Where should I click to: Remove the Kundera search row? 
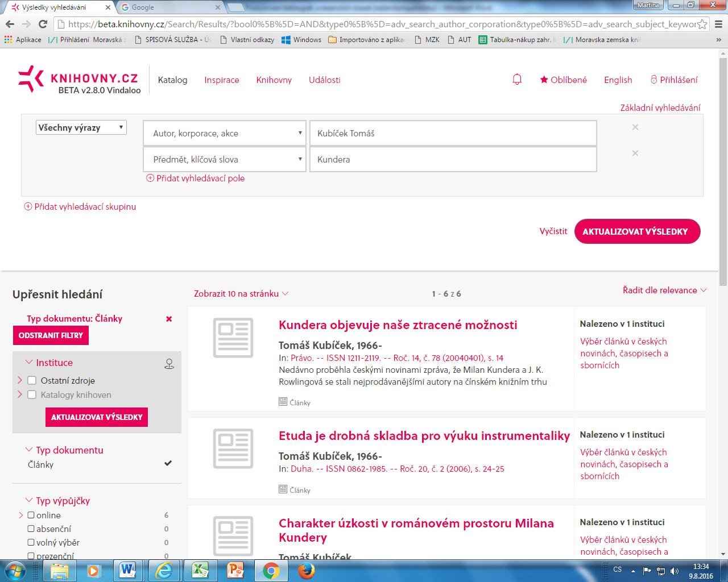pyautogui.click(x=635, y=153)
